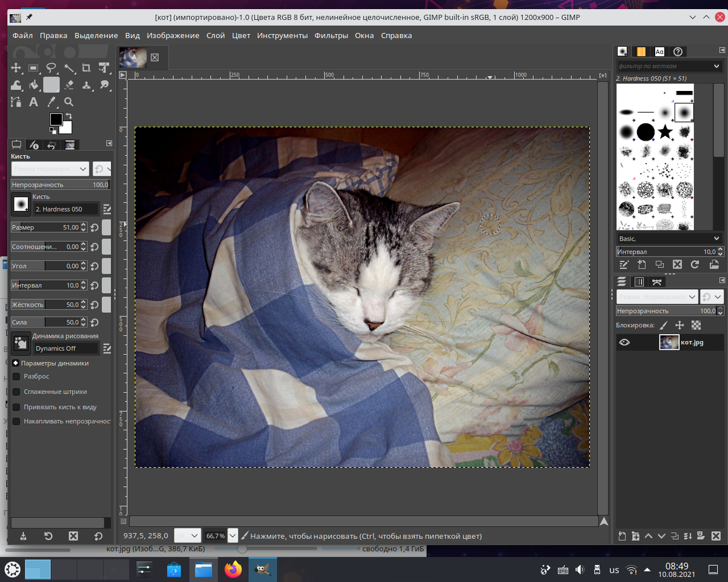The width and height of the screenshot is (728, 582).
Task: Select the Free Select lasso tool
Action: pos(52,68)
